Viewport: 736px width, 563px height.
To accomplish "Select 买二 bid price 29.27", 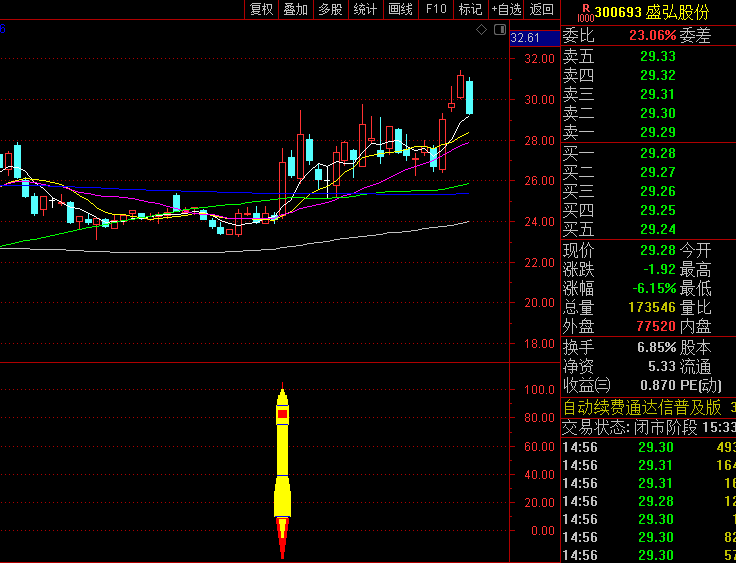I will [658, 172].
